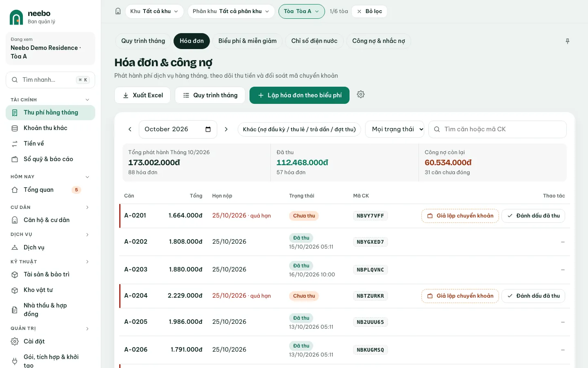
Task: Click the Tìm căn hoặc mã CK search field
Action: 497,129
